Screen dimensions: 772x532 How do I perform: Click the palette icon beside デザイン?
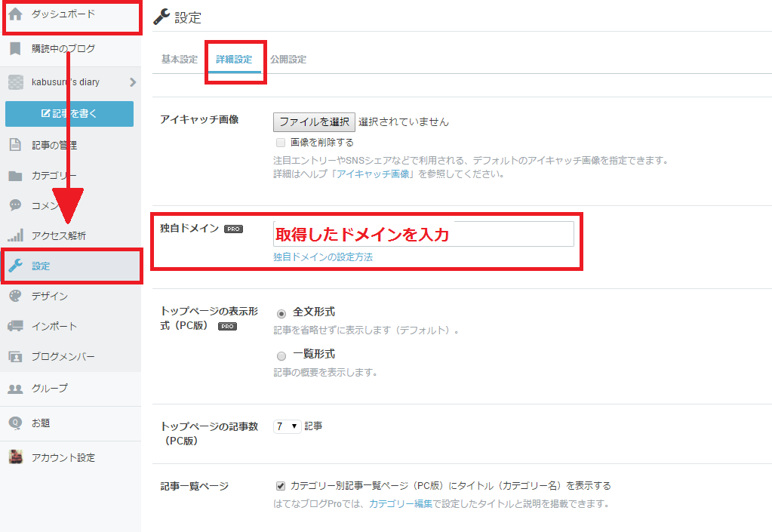(15, 296)
